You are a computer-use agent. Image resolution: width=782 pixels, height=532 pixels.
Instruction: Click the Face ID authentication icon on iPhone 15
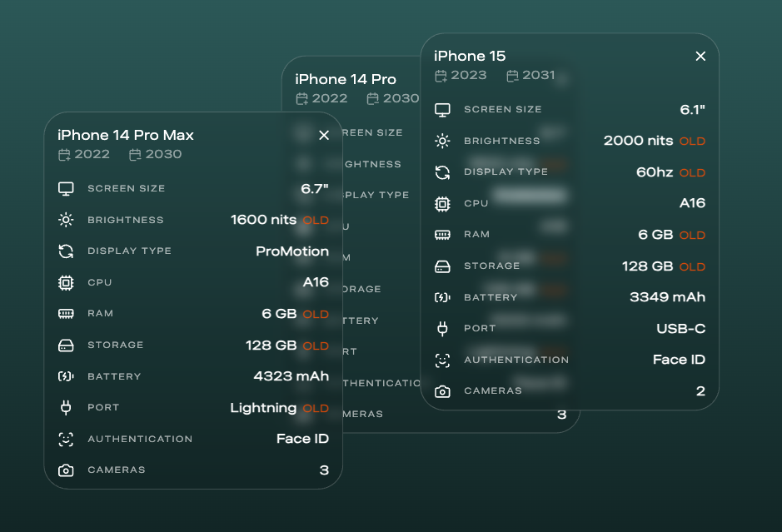[442, 360]
